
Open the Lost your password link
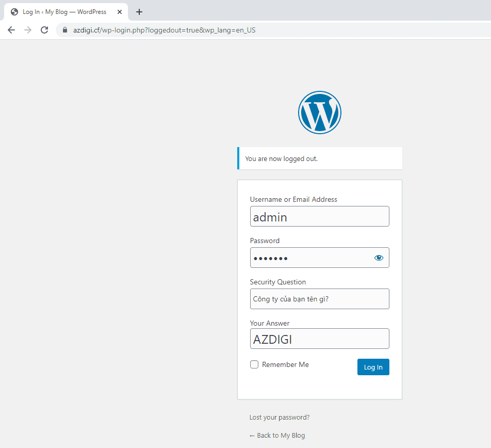280,418
